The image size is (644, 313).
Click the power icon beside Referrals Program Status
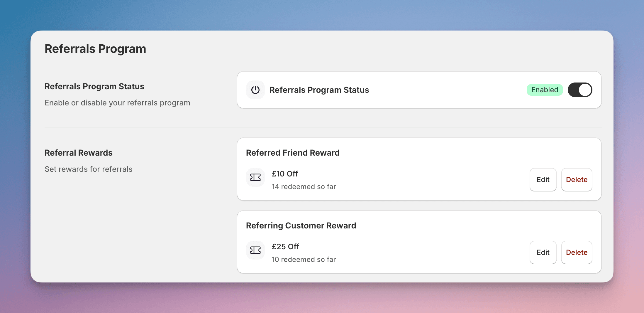(x=255, y=90)
